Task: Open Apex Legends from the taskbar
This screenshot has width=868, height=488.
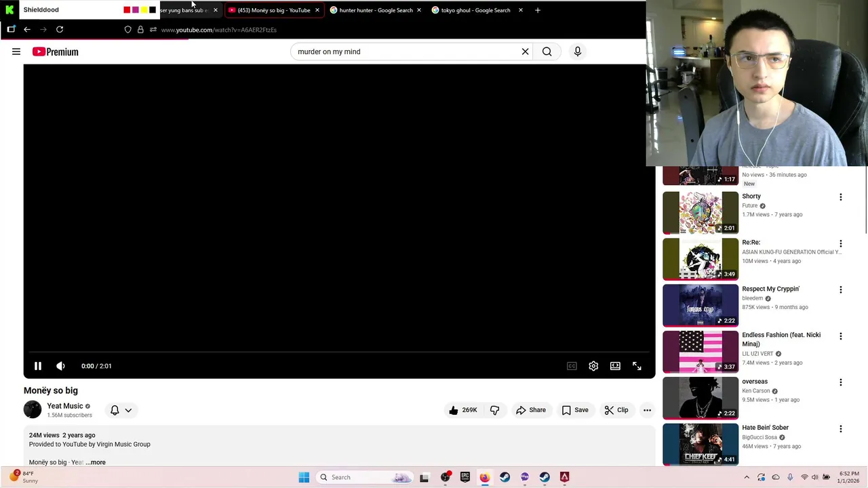Action: [x=564, y=477]
